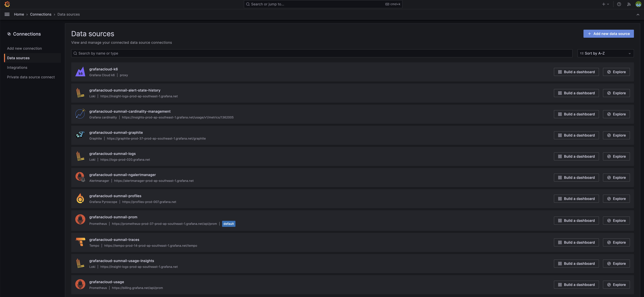This screenshot has height=297, width=644.
Task: Click the Prometheus icon for grafanacloud-sumnail-prom
Action: tap(80, 220)
